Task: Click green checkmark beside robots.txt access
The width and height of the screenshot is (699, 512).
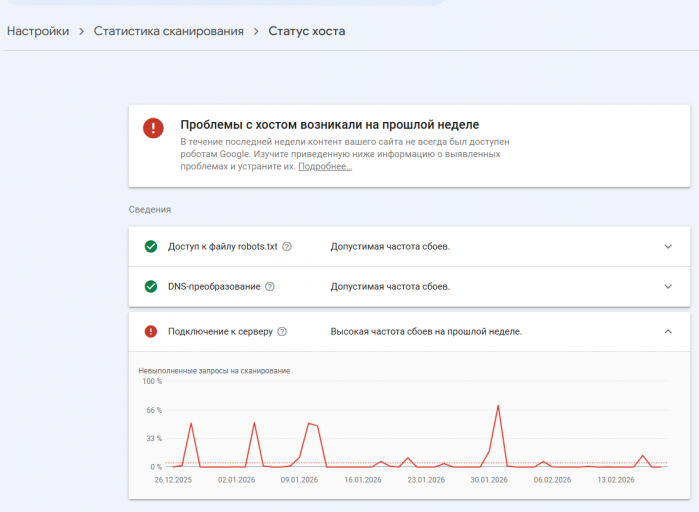Action: pyautogui.click(x=151, y=246)
